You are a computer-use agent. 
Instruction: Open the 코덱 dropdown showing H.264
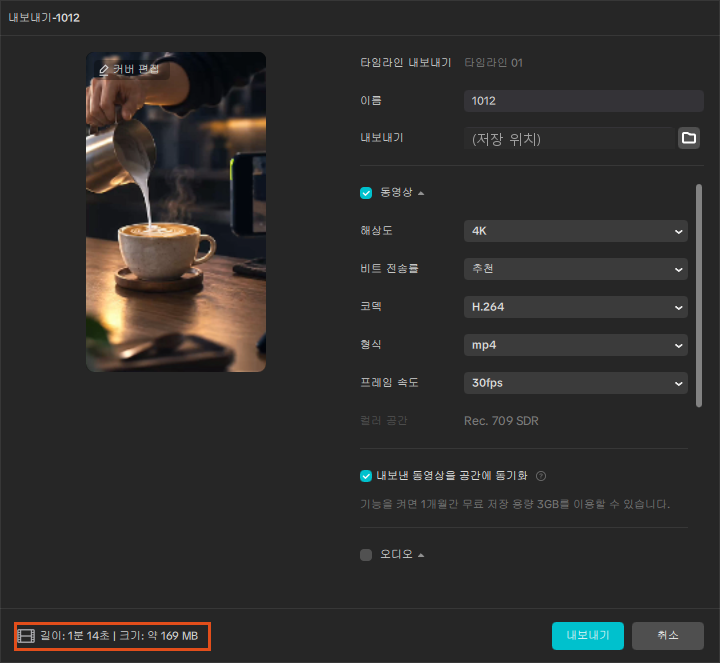tap(576, 307)
